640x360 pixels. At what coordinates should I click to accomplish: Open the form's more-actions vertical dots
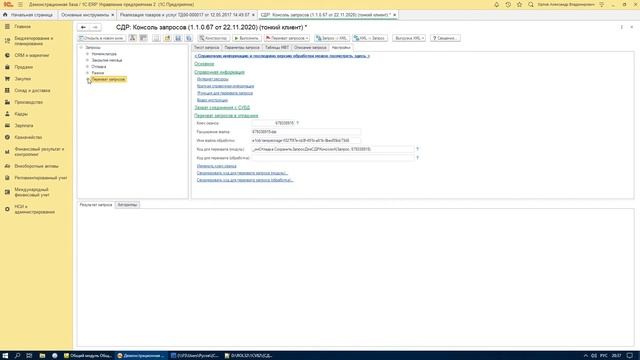[x=621, y=27]
